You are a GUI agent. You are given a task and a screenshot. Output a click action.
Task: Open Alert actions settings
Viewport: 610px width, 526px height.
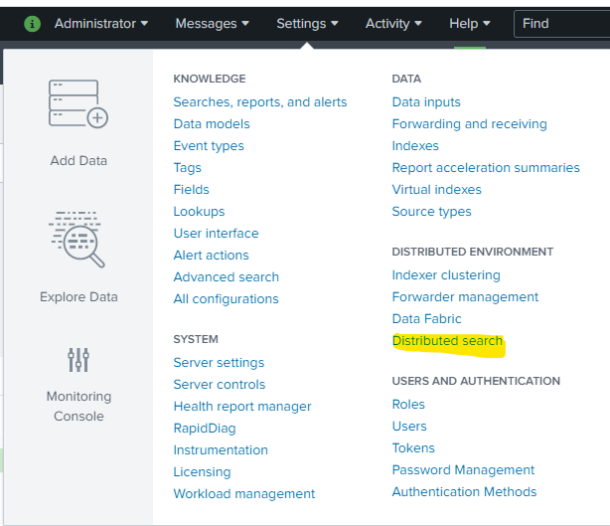[x=211, y=255]
